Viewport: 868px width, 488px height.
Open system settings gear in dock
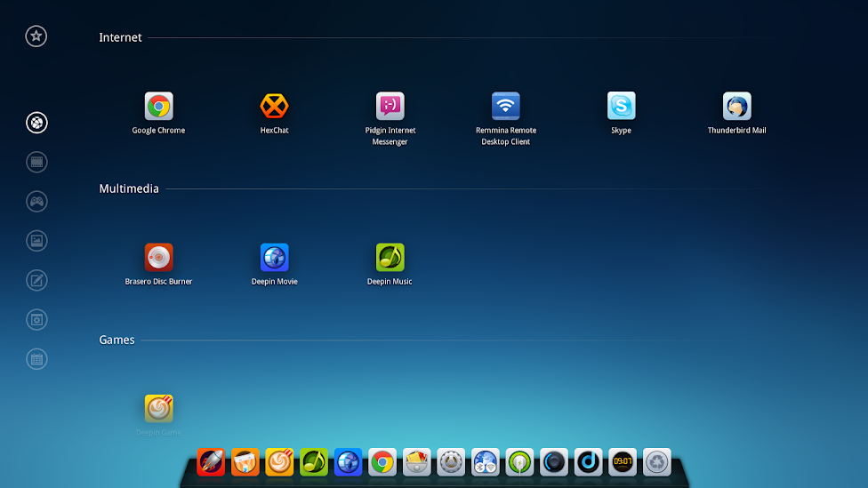tap(451, 462)
